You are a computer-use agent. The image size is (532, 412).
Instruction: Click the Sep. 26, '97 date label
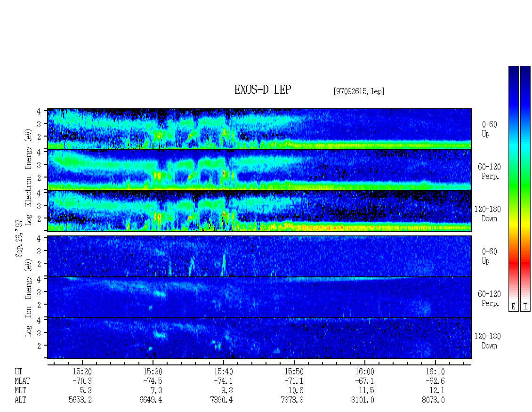coord(19,238)
